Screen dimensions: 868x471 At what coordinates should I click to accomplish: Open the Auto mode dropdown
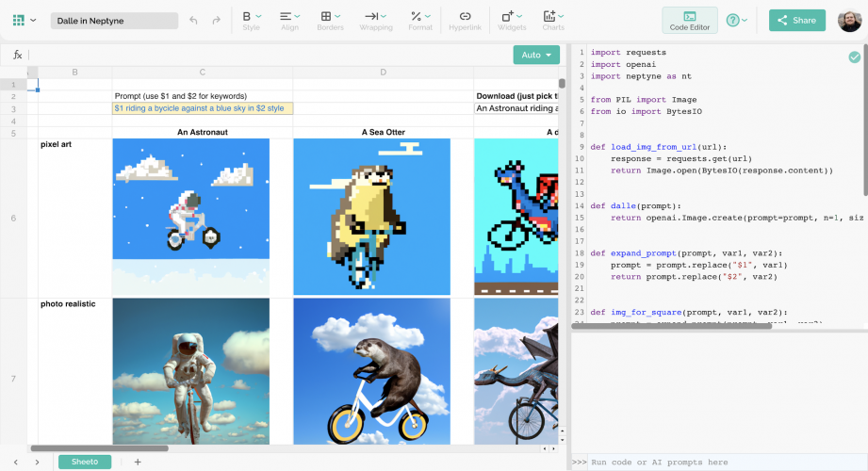click(536, 55)
